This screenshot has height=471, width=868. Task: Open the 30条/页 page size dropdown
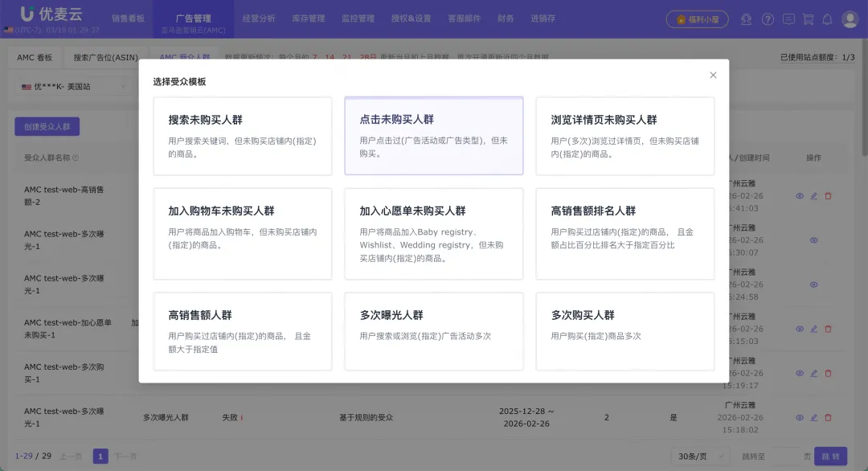[x=698, y=455]
